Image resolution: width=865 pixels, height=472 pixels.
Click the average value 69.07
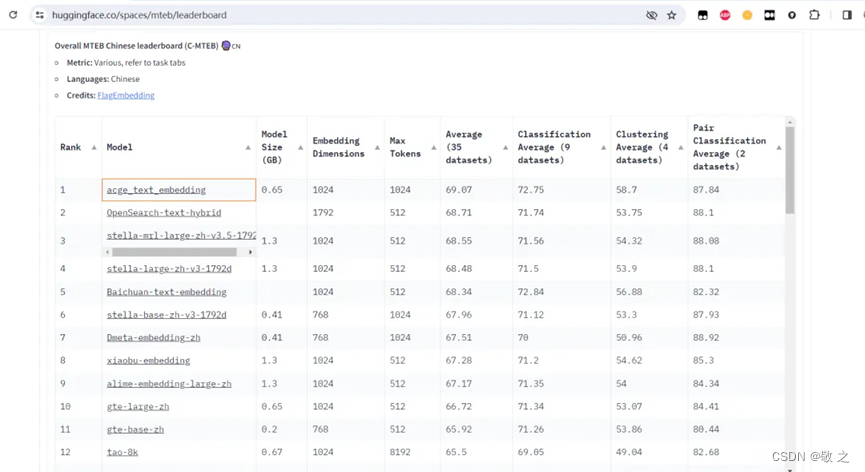point(459,190)
